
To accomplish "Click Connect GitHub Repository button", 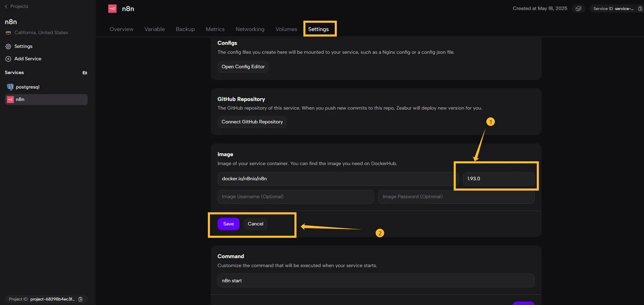I will (x=252, y=122).
